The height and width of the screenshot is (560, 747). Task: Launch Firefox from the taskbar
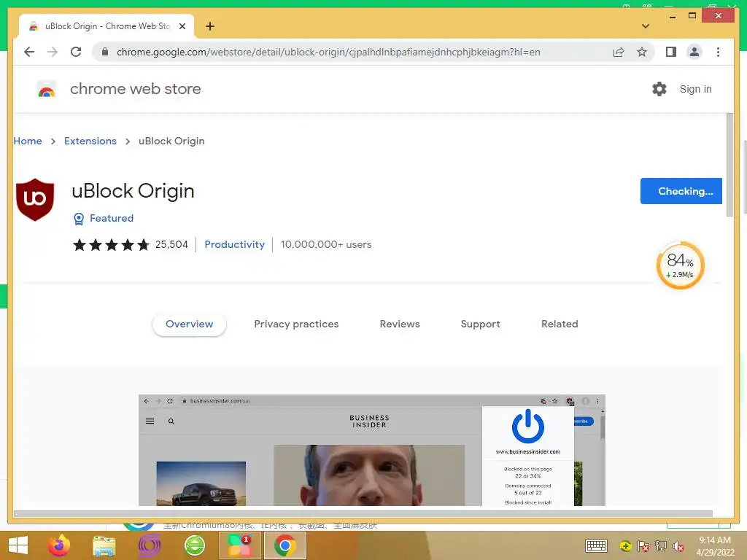click(59, 545)
